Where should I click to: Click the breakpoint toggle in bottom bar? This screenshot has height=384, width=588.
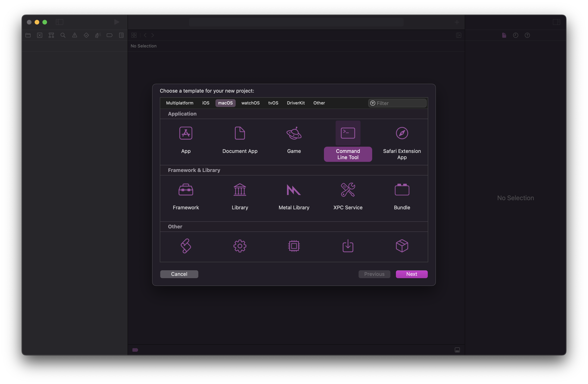pos(135,350)
